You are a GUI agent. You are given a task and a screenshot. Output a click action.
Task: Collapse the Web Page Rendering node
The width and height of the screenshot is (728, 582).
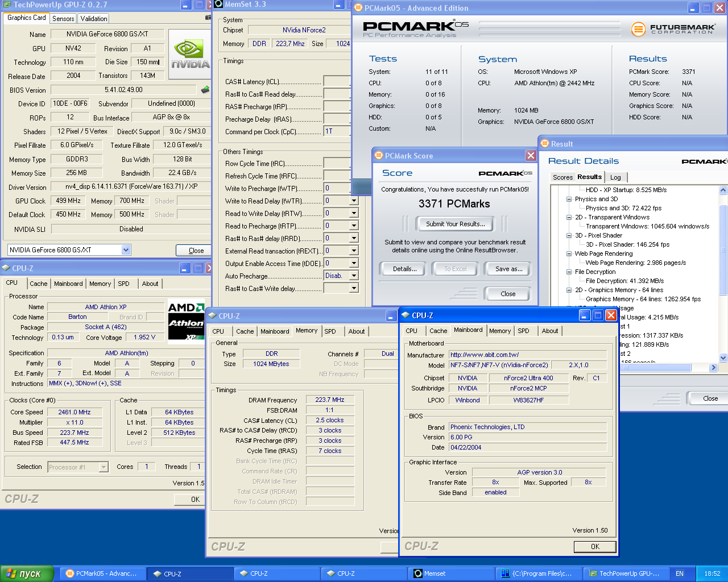569,253
